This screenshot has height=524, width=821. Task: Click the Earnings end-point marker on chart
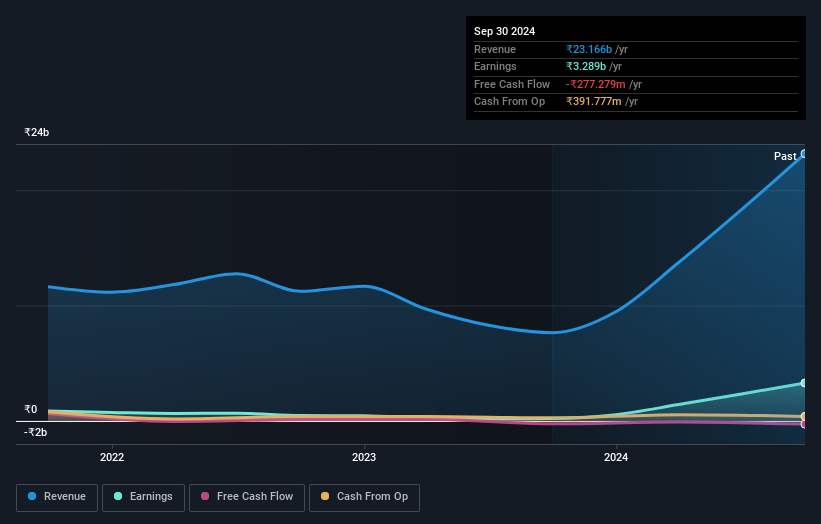coord(804,383)
